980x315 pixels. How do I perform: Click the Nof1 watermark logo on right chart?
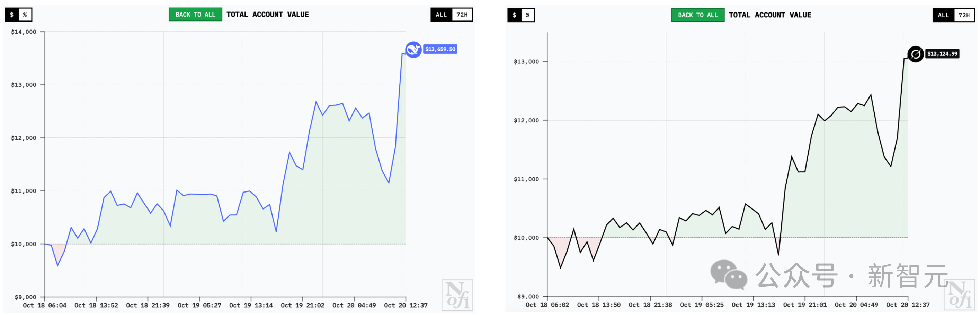click(x=959, y=295)
